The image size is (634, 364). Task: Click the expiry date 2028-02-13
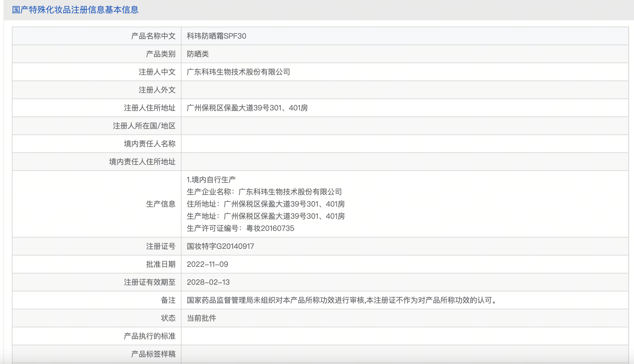(x=208, y=282)
